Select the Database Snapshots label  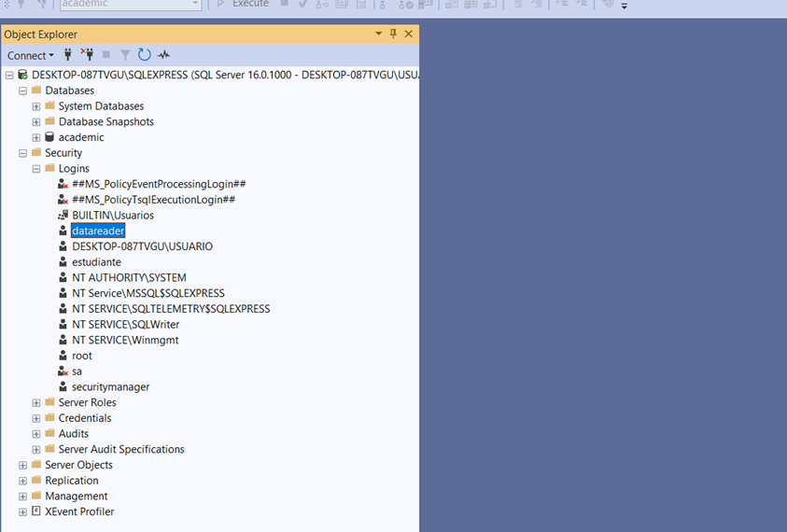pyautogui.click(x=106, y=122)
